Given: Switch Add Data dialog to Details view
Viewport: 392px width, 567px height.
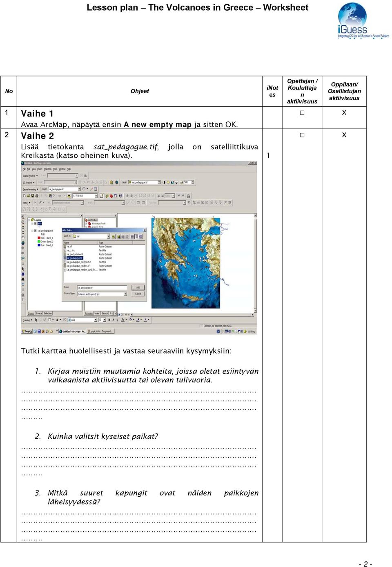Looking at the screenshot, I should 136,237.
